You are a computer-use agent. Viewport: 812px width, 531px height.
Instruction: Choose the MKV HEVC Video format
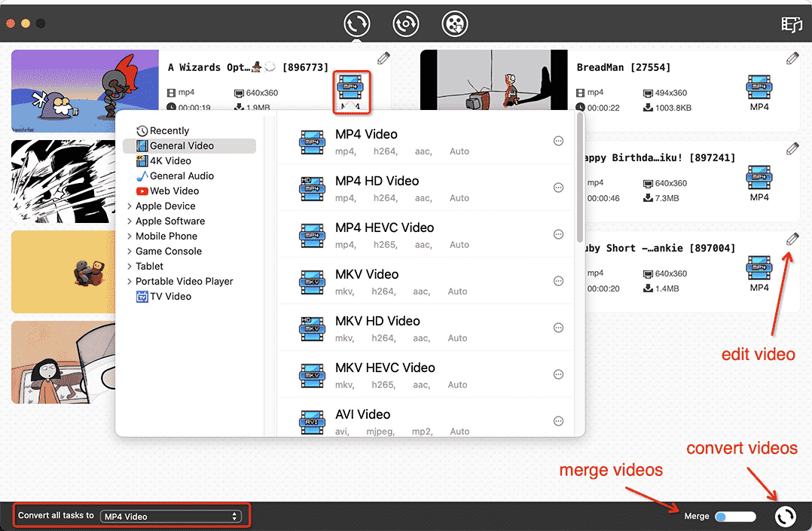(x=426, y=374)
